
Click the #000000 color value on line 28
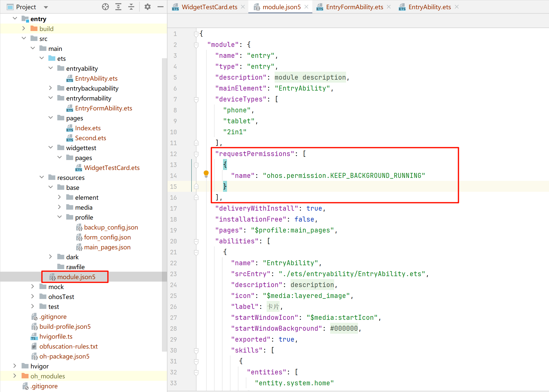(x=344, y=328)
